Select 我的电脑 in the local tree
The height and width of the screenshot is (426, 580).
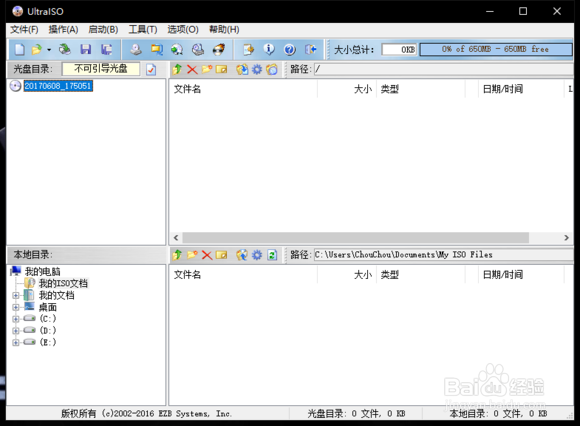click(x=42, y=272)
